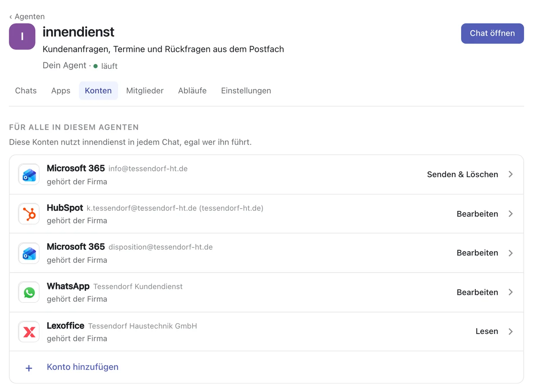Click the WhatsApp logo icon
Viewport: 533px width, 392px height.
(29, 293)
